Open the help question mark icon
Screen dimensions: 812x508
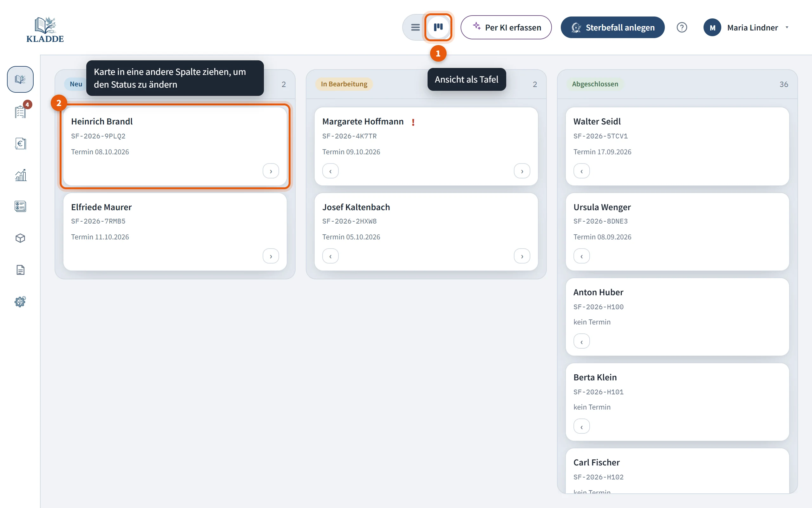pyautogui.click(x=681, y=27)
